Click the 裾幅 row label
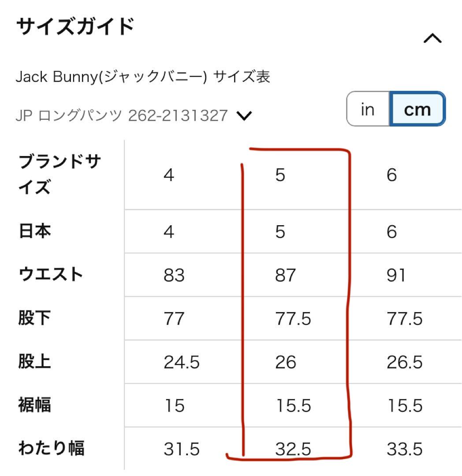462x476 pixels. point(34,405)
